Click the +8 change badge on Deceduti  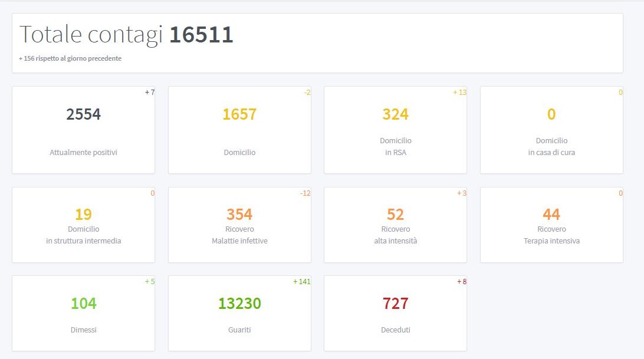pos(461,282)
